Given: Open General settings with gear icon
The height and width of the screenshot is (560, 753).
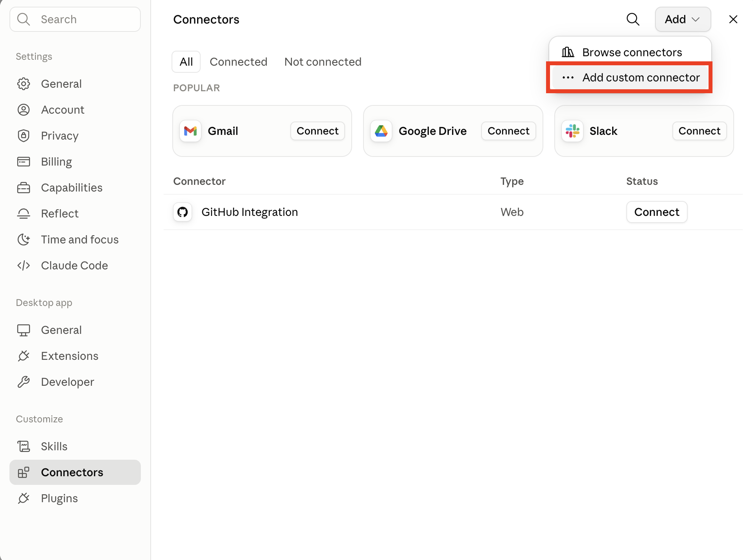Looking at the screenshot, I should 75,84.
